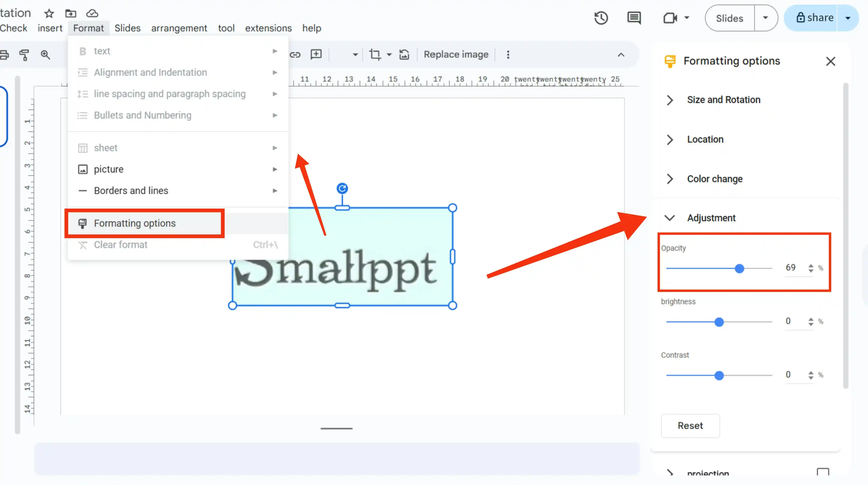
Task: Crop the selected image
Action: (x=375, y=54)
